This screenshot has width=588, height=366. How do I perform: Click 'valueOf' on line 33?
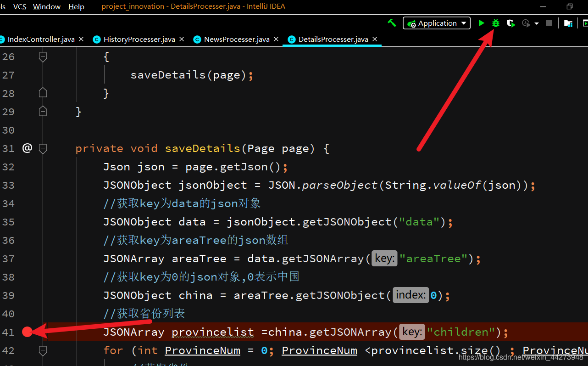click(x=456, y=185)
